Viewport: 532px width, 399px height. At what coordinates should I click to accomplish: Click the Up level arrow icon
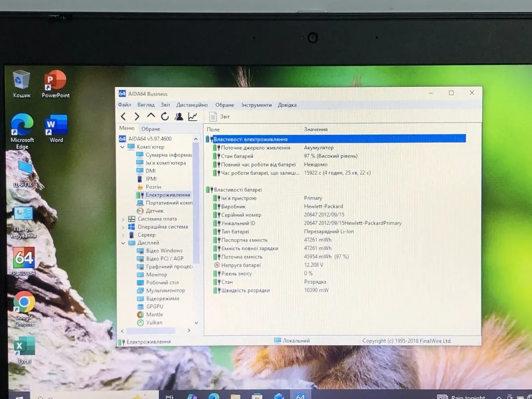point(151,116)
